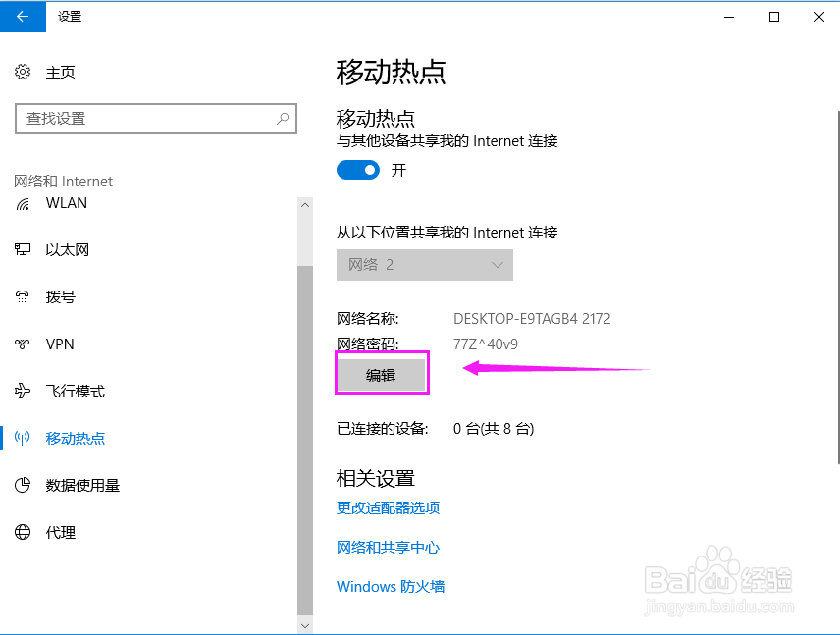Image resolution: width=840 pixels, height=635 pixels.
Task: Open 更改适配器选项 link
Action: click(x=388, y=507)
